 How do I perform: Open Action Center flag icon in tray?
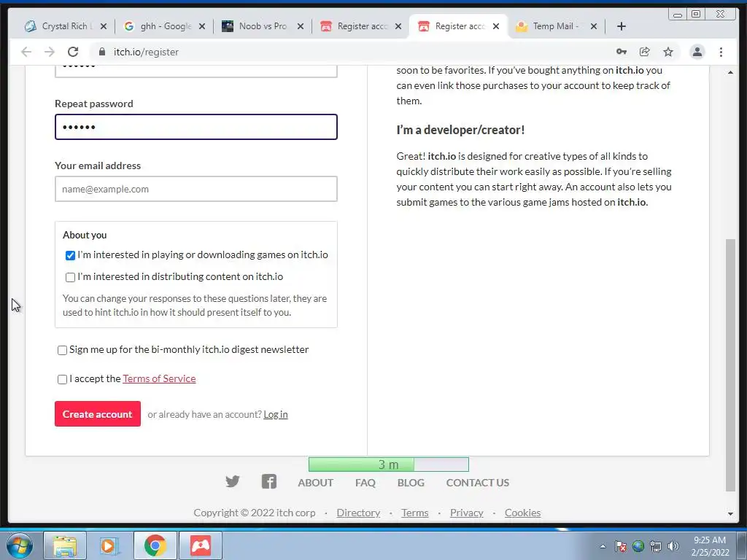click(620, 546)
